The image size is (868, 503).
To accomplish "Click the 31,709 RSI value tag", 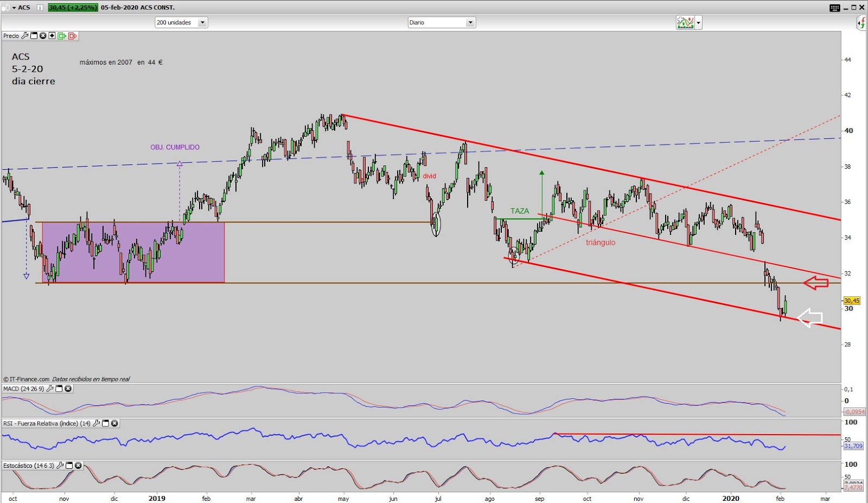I will (853, 446).
